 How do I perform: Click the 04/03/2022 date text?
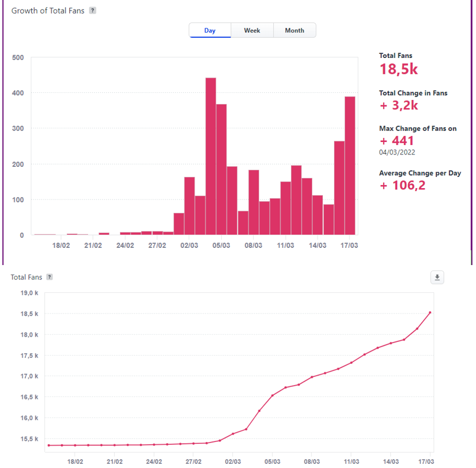pos(397,153)
